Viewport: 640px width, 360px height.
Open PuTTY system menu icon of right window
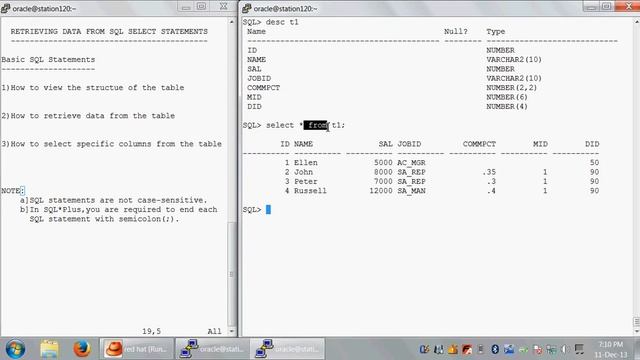point(247,8)
